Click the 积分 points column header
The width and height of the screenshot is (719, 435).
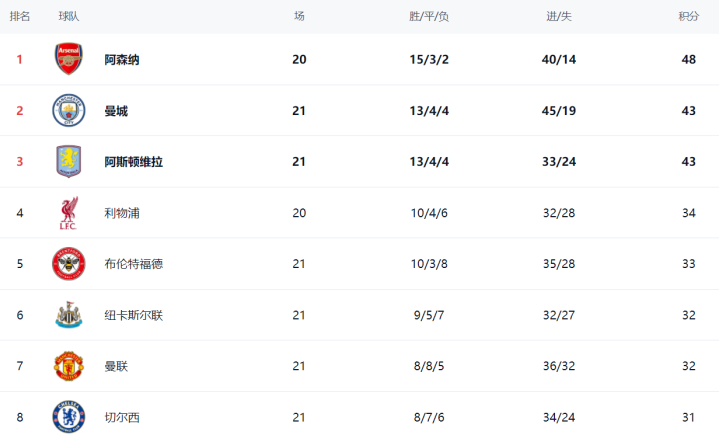(688, 16)
